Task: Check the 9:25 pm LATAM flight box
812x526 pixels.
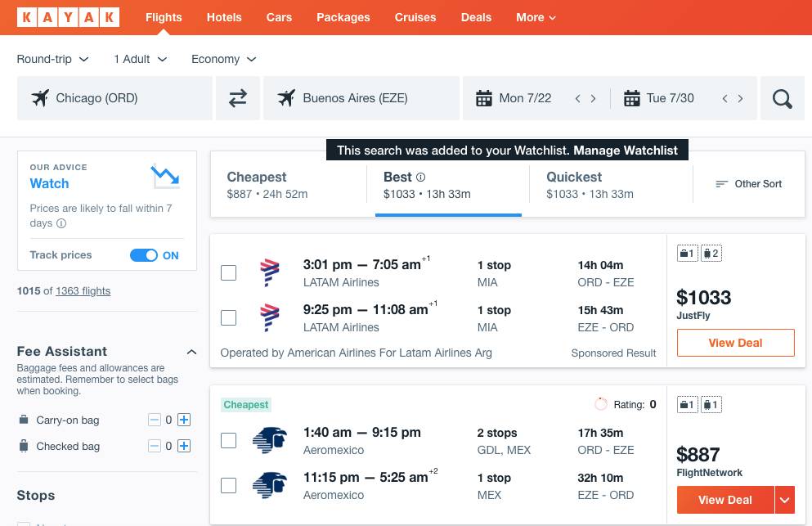Action: tap(228, 317)
